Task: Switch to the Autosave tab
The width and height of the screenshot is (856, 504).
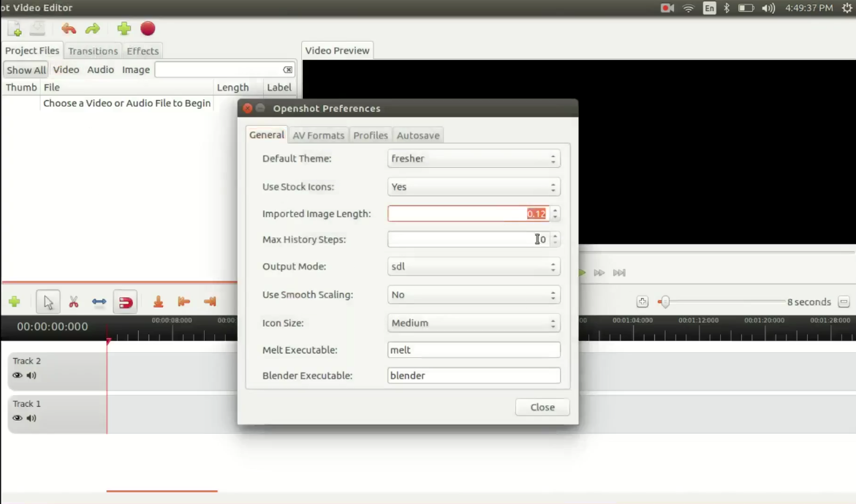Action: click(417, 135)
